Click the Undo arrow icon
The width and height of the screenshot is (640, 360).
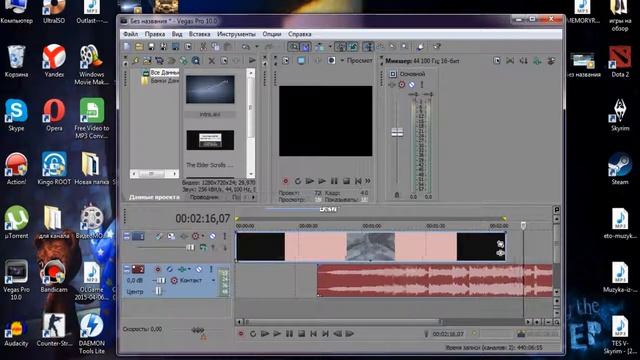[x=246, y=47]
